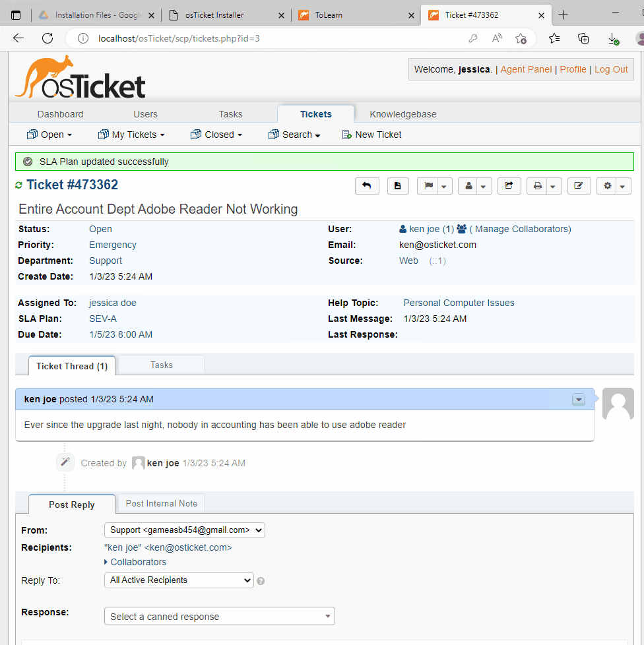Click the reply arrow icon in ticket toolbar

tap(367, 186)
